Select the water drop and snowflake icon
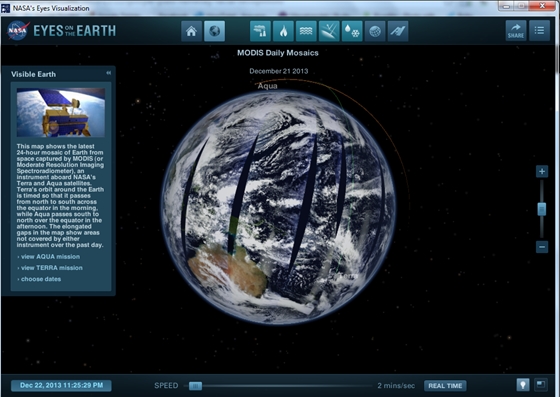Viewport: 560px width, 397px height. (x=352, y=31)
